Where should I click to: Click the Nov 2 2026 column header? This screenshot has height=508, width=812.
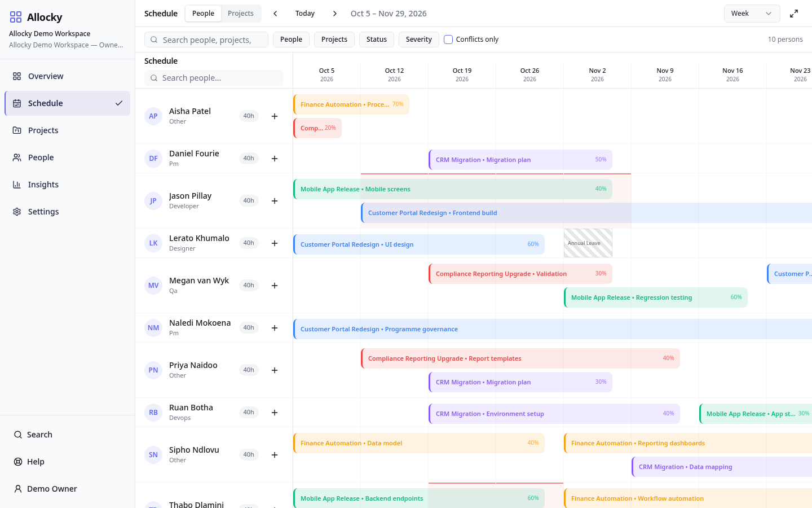pos(597,75)
